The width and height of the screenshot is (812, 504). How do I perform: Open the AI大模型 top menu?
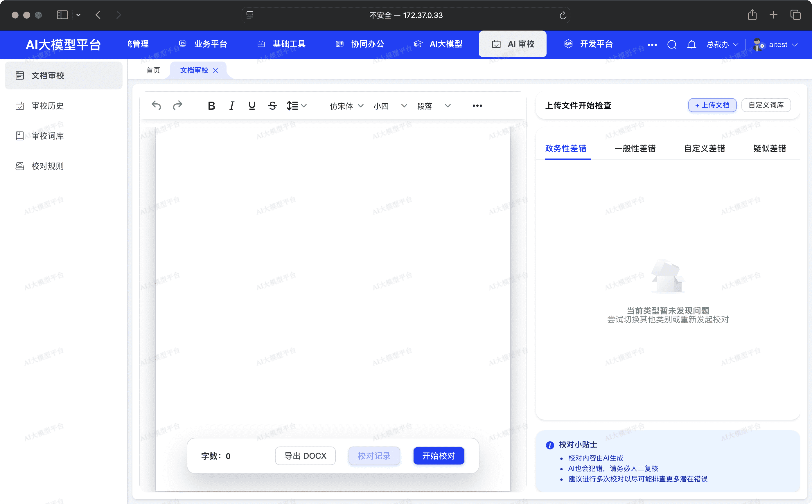click(438, 44)
